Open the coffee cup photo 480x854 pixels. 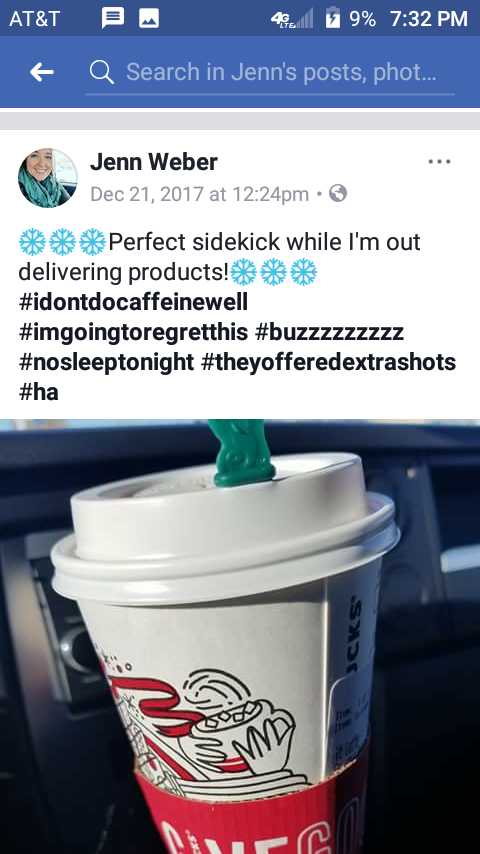click(x=240, y=636)
